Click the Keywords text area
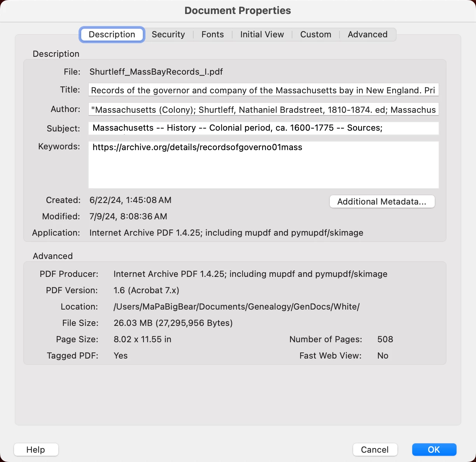The image size is (476, 462). coord(264,165)
